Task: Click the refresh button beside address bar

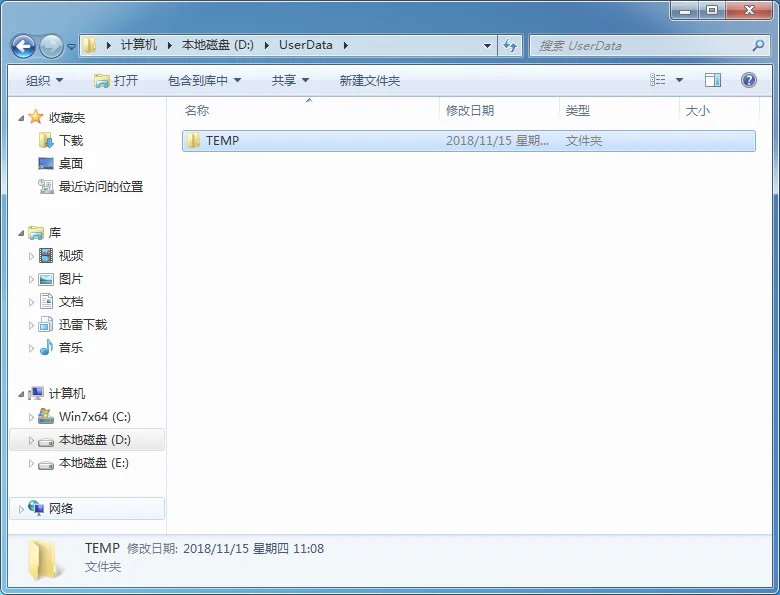Action: (x=510, y=45)
